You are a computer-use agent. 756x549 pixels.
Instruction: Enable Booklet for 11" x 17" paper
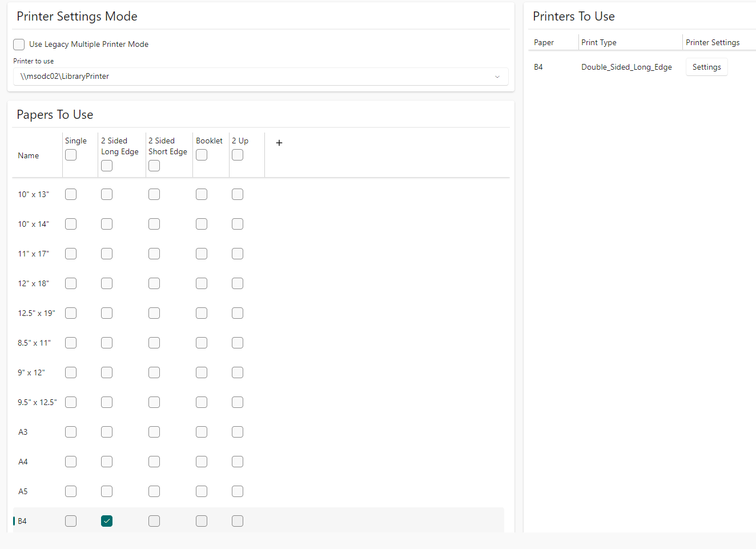(202, 254)
